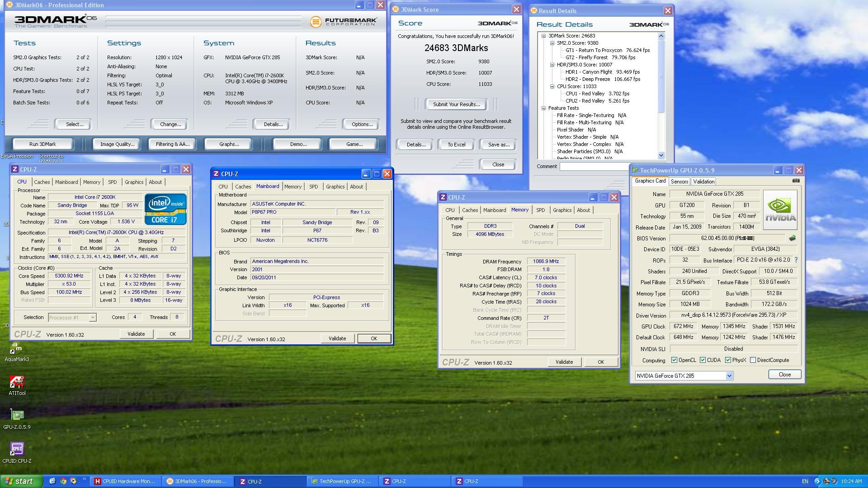Switch to TechPowerUp GPU-Z taskbar item
This screenshot has width=868, height=488.
pos(342,481)
